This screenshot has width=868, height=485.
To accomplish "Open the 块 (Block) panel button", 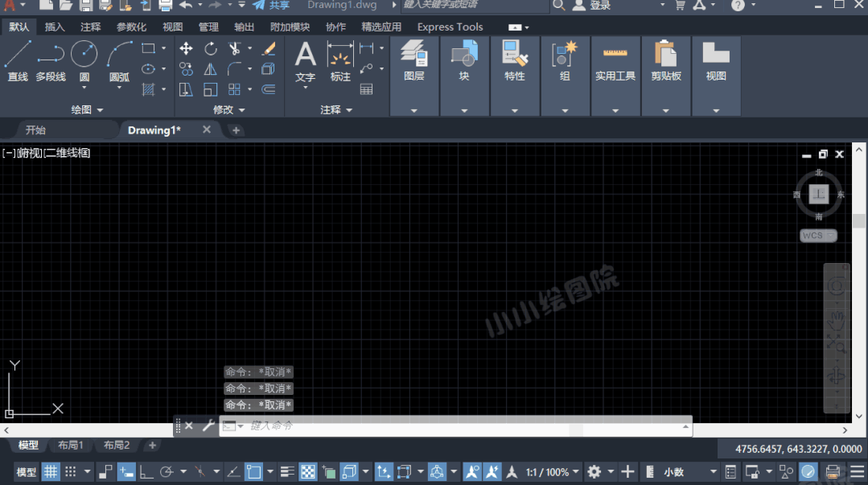I will click(464, 62).
